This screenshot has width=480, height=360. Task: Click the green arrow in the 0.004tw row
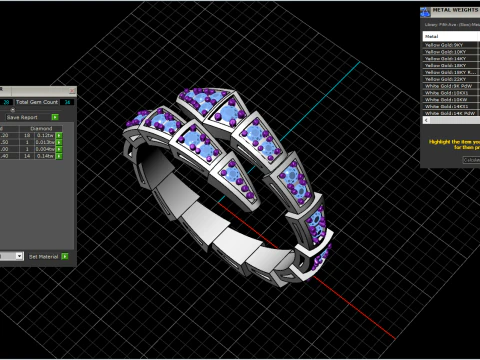[x=59, y=149]
